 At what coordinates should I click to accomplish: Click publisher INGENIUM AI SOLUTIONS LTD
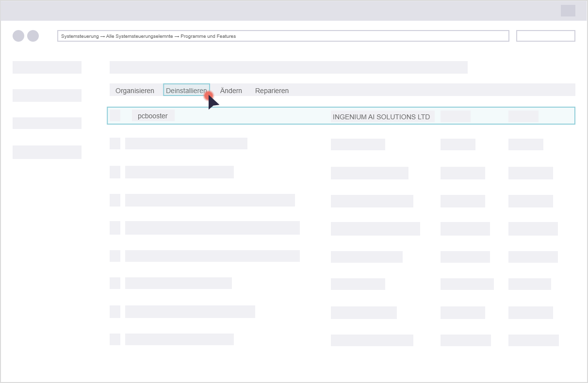(x=381, y=117)
